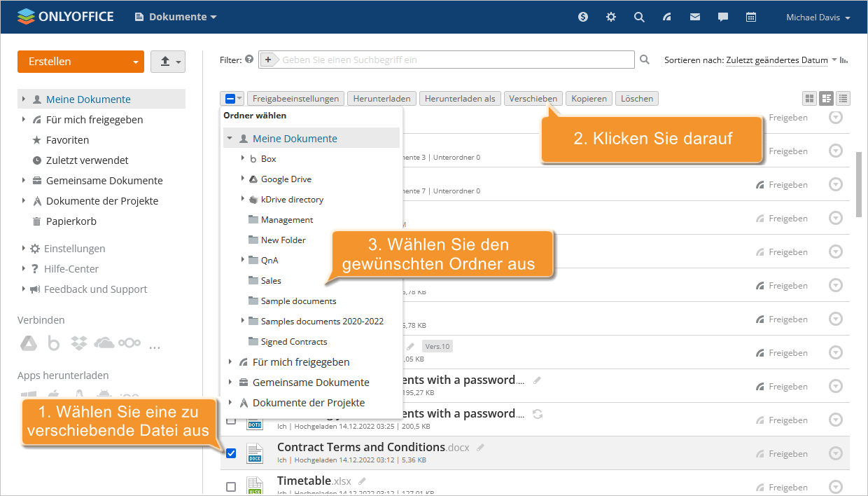Expand the QnA folder arrow in the picker
868x496 pixels.
click(x=242, y=260)
